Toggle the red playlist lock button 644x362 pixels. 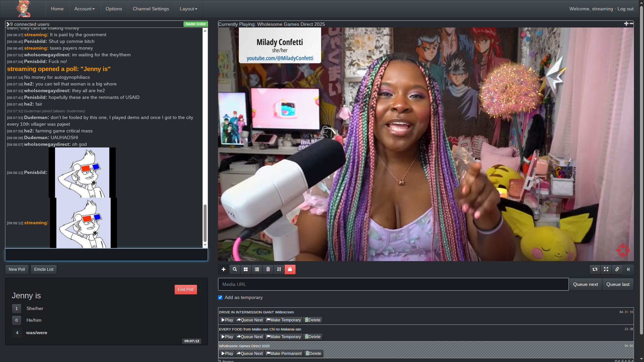[290, 269]
